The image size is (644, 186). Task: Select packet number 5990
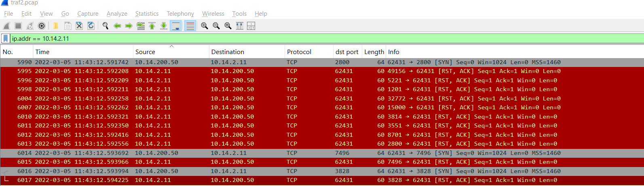(322, 62)
